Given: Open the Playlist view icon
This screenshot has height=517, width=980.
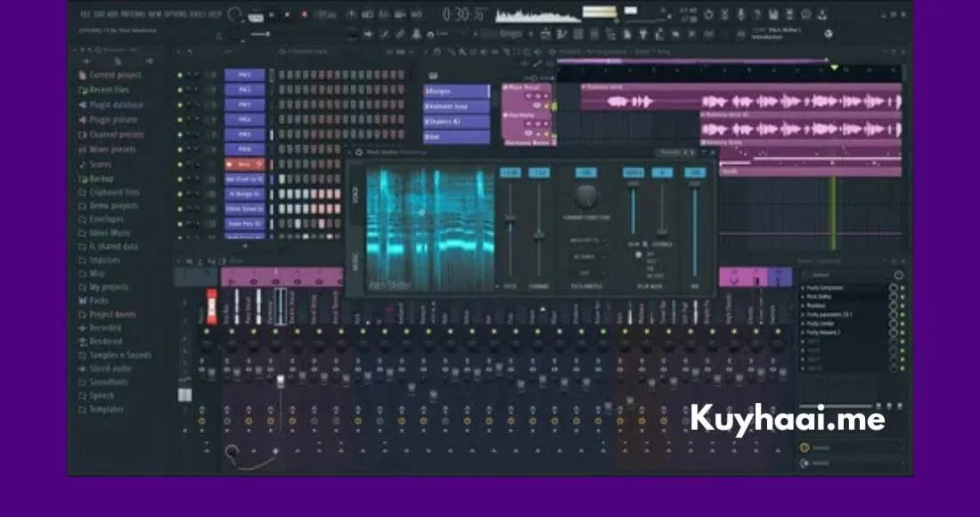Looking at the screenshot, I should (545, 35).
